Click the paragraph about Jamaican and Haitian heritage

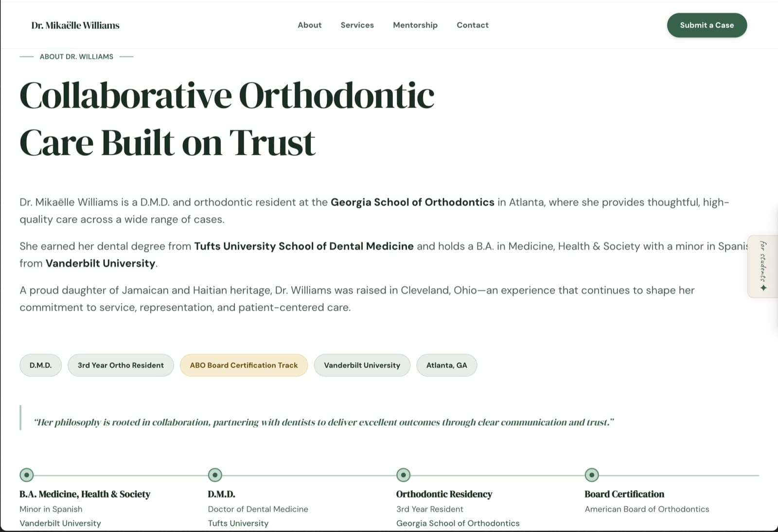point(357,299)
